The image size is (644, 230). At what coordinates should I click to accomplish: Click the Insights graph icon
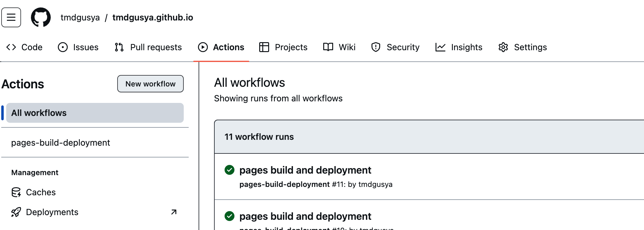(440, 47)
